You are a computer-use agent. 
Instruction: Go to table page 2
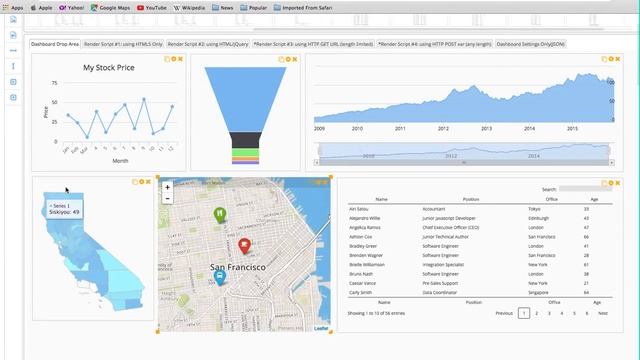[536, 313]
